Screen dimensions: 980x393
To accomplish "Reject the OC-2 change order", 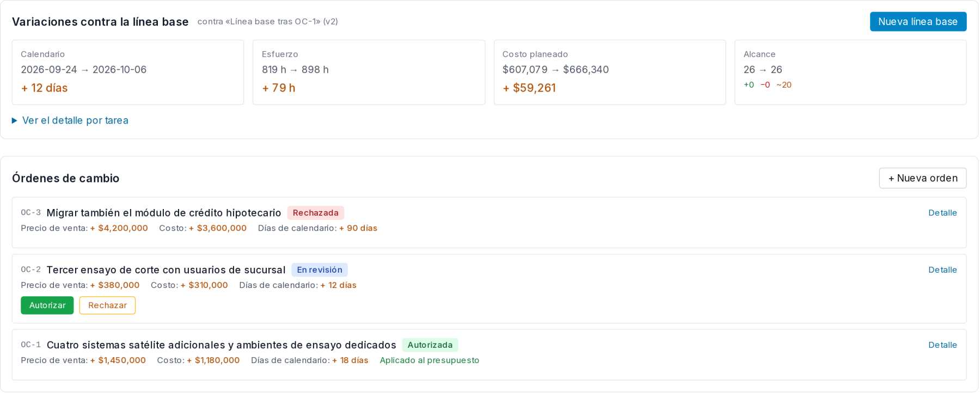I will pyautogui.click(x=107, y=305).
